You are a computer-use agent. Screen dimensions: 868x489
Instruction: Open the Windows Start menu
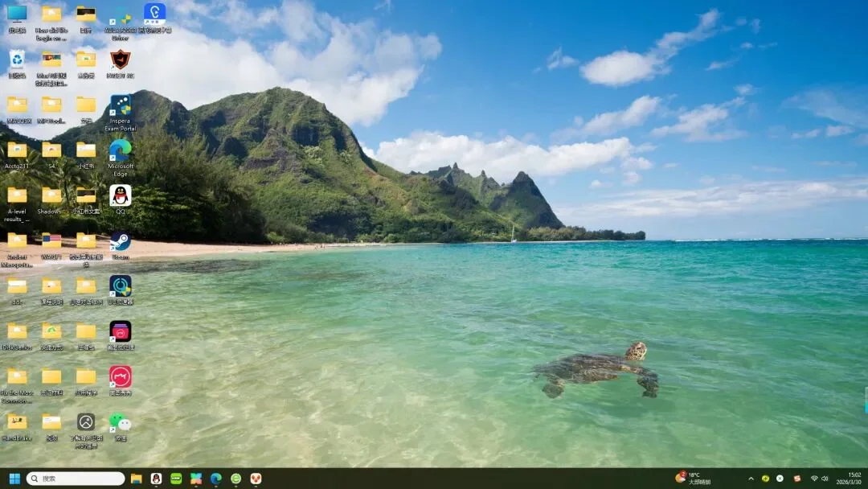click(14, 479)
